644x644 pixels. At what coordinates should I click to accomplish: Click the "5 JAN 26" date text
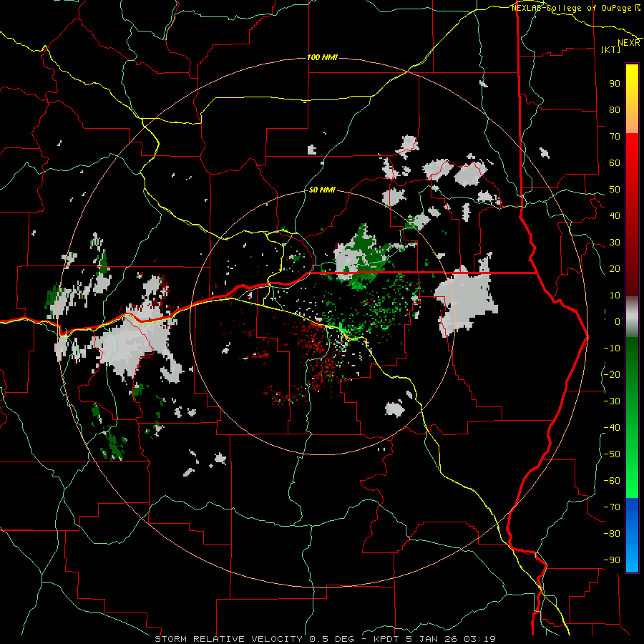[x=432, y=639]
